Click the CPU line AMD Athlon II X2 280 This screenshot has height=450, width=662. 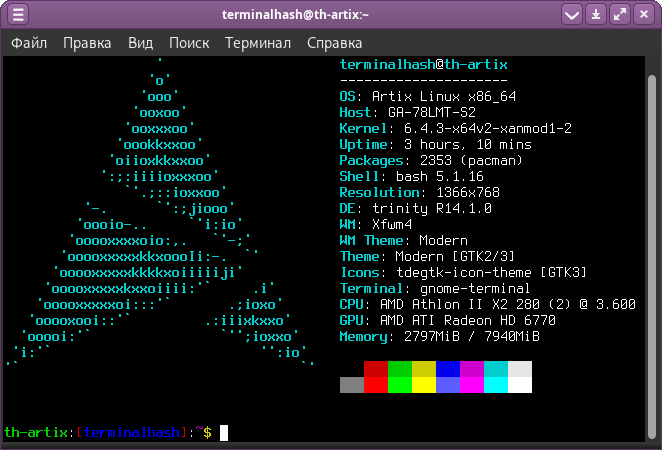488,305
